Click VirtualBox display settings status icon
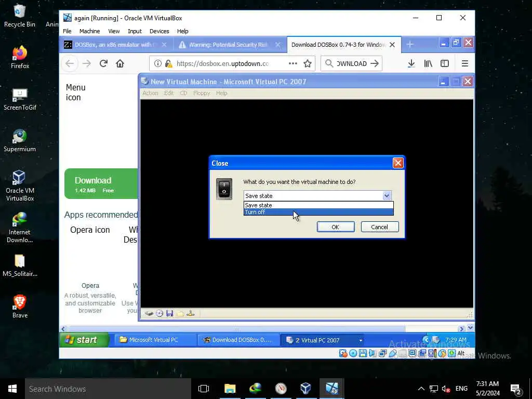The image size is (532, 399). [412, 353]
